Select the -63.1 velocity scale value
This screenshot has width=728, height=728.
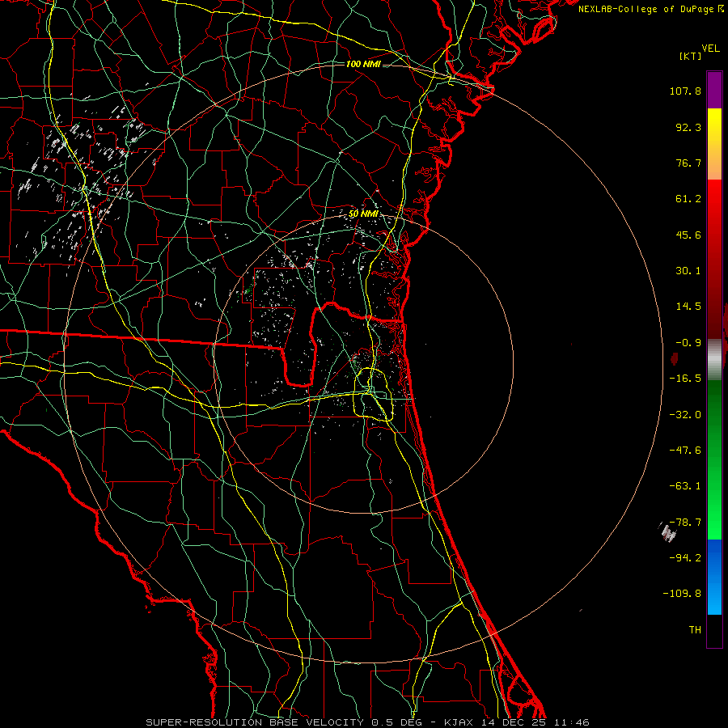685,486
